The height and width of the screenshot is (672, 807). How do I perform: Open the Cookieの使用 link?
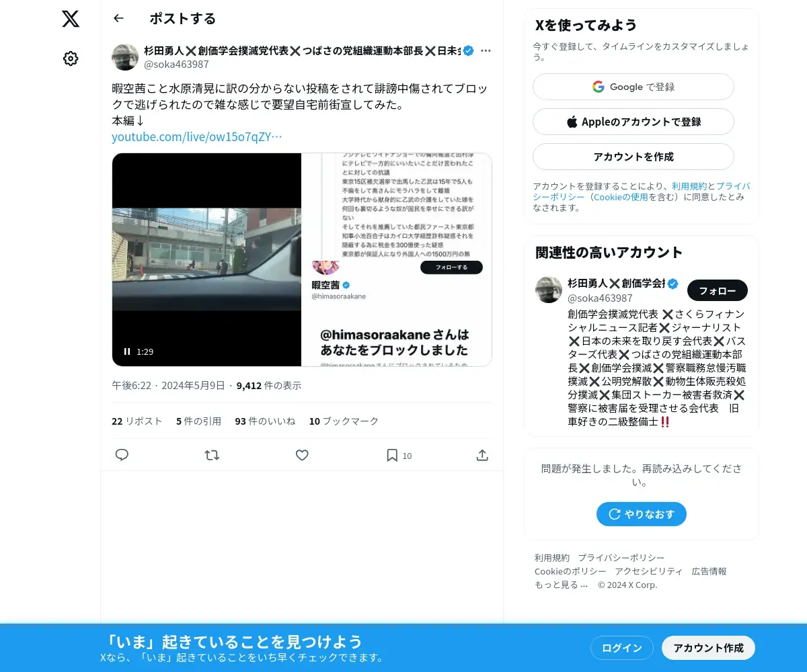pos(621,197)
